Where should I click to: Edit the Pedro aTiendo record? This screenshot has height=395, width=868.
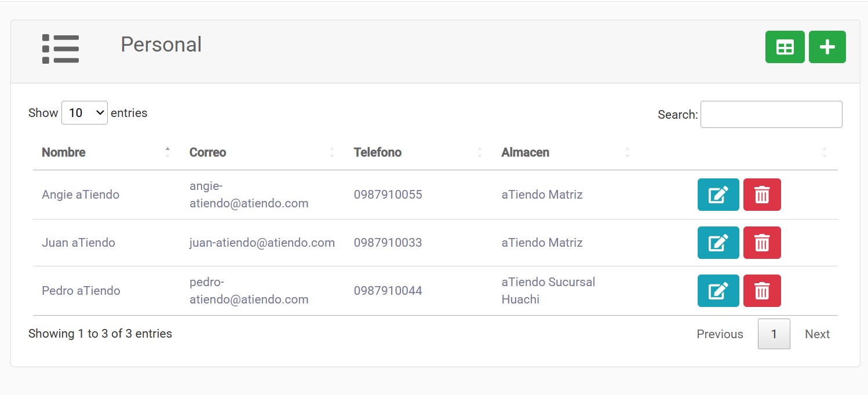[x=718, y=291]
